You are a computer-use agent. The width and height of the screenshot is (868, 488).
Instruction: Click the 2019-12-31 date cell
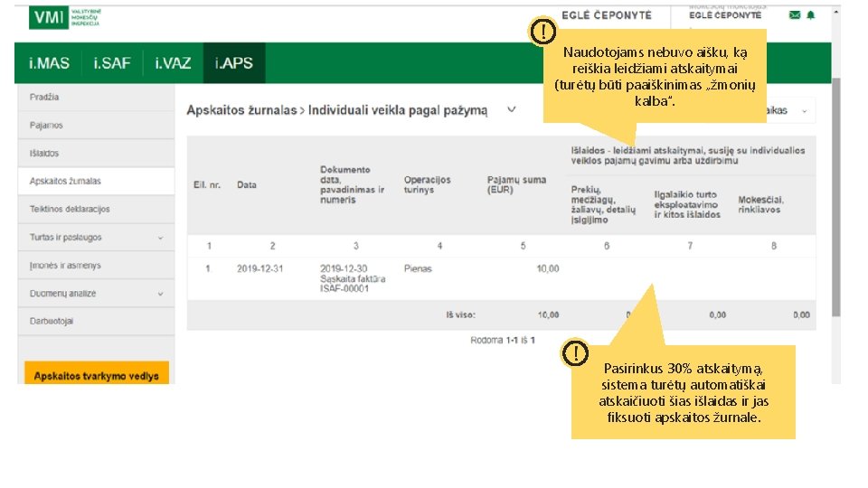click(259, 269)
